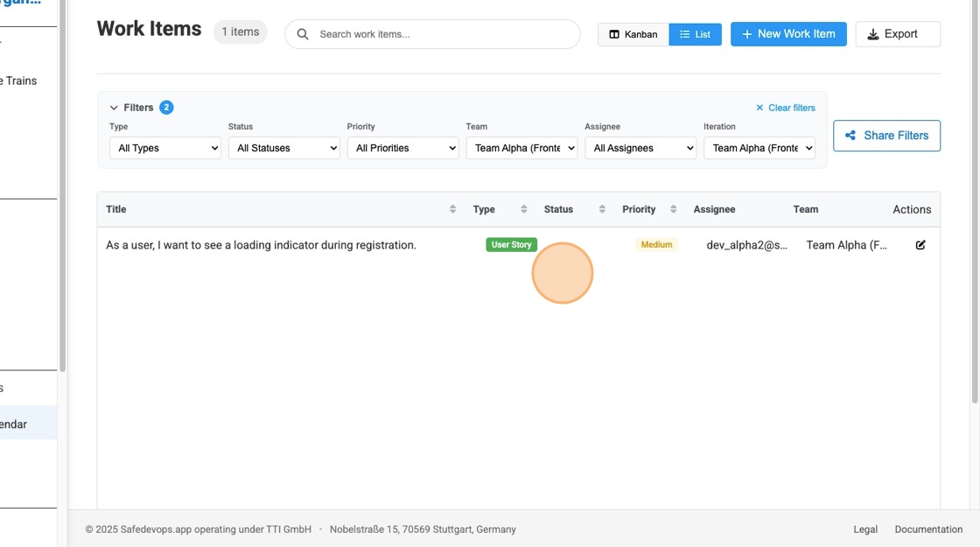Screen dimensions: 980x547
Task: Open Release Trains from the sidebar
Action: point(17,80)
